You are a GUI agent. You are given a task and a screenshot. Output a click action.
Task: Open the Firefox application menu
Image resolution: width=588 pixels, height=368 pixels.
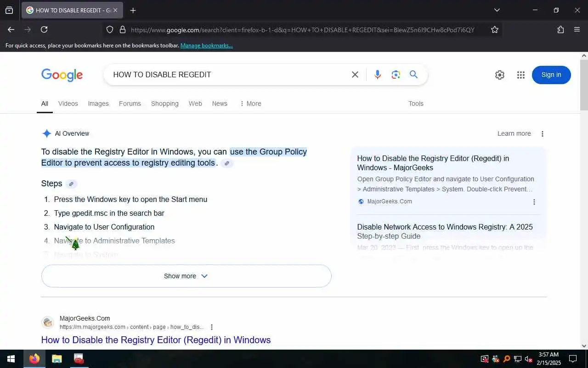coord(577,29)
